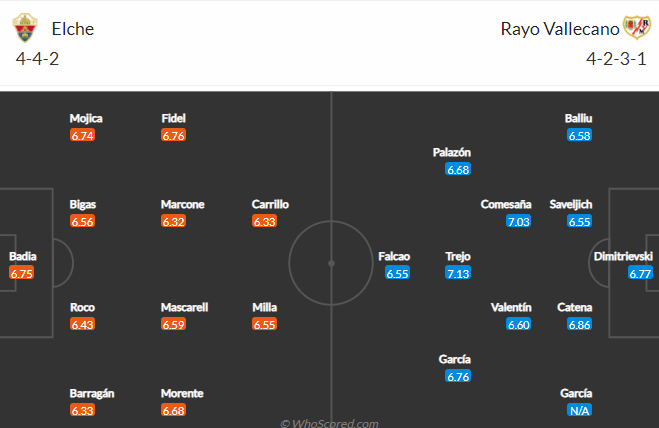
Task: Click the Rayo Vallecano club crest icon
Action: (637, 27)
